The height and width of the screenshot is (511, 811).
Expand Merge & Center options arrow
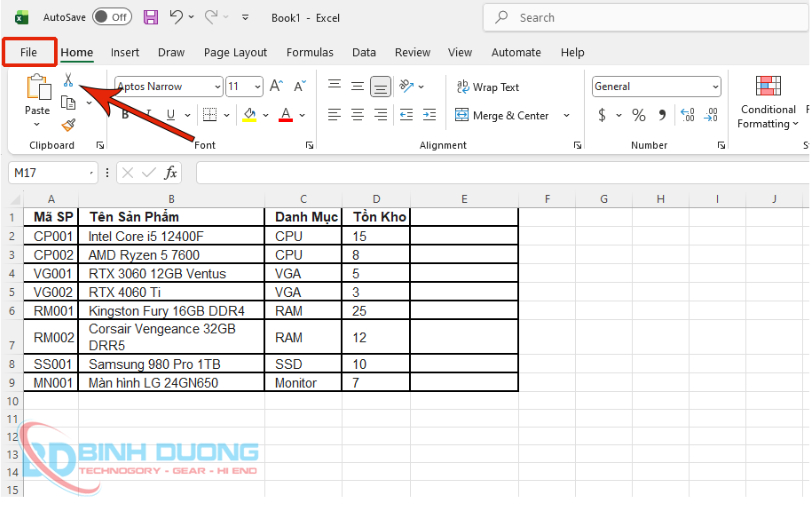point(567,115)
